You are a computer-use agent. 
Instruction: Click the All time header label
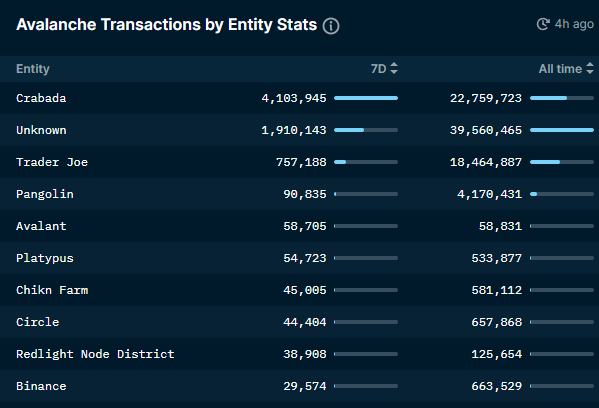tap(560, 69)
